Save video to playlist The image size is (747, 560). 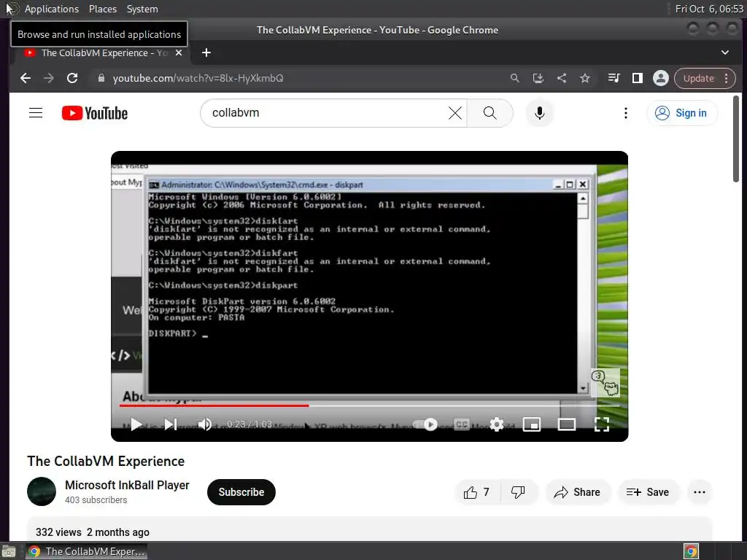click(648, 492)
